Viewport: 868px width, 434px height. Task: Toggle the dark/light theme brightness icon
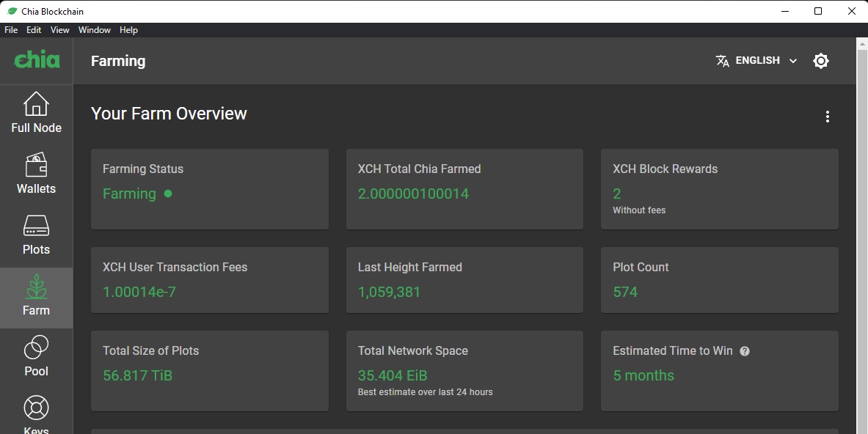coord(821,61)
